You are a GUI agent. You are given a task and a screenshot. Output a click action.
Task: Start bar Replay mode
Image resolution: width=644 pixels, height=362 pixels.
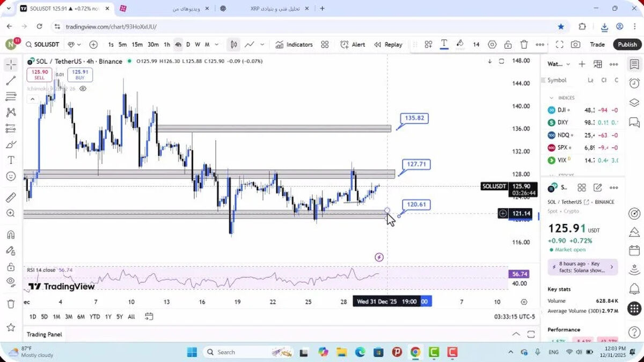(388, 45)
